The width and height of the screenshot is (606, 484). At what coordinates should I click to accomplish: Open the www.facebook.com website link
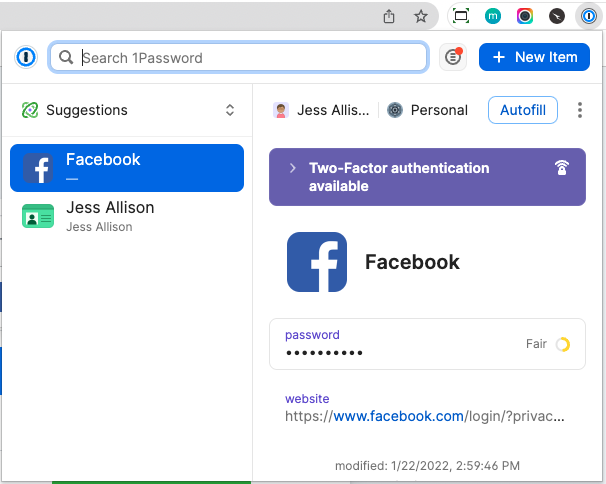[398, 416]
